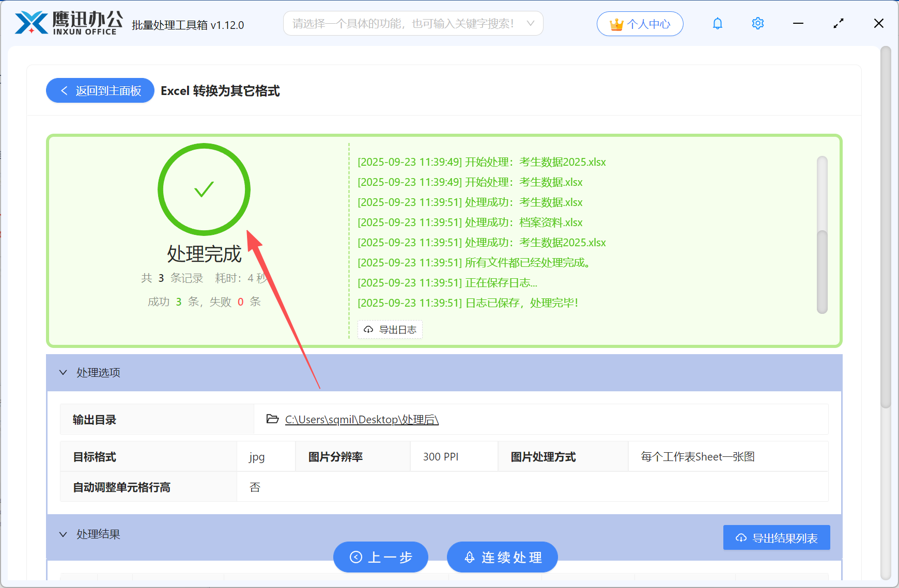Screen dimensions: 899x588
Task: Export the processing log via 导出日志
Action: 390,329
